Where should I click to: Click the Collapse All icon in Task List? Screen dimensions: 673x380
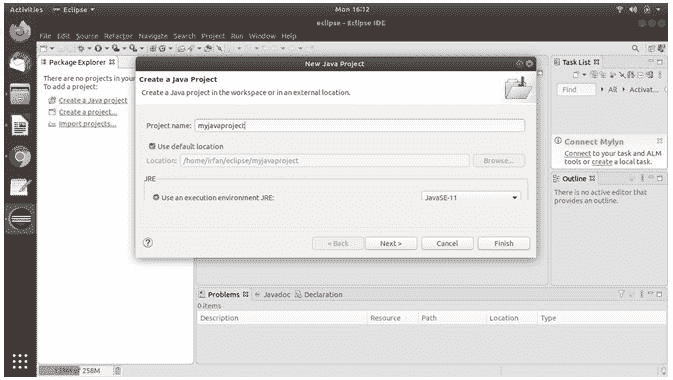640,75
